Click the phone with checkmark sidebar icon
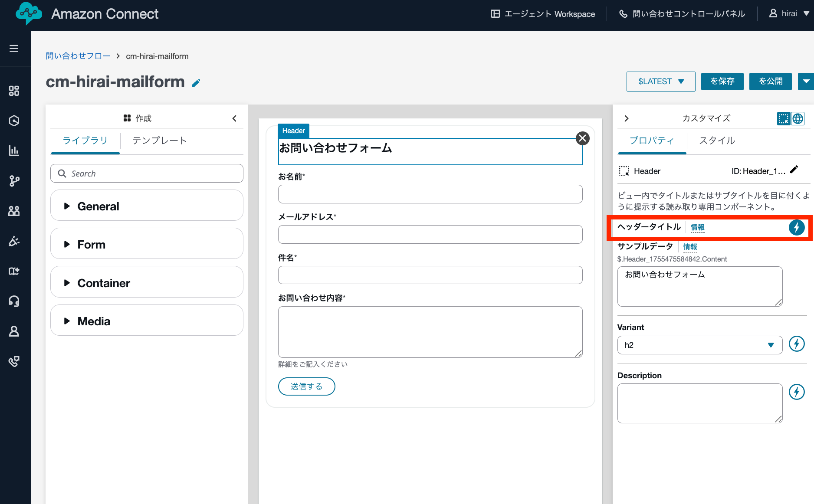 pyautogui.click(x=14, y=361)
